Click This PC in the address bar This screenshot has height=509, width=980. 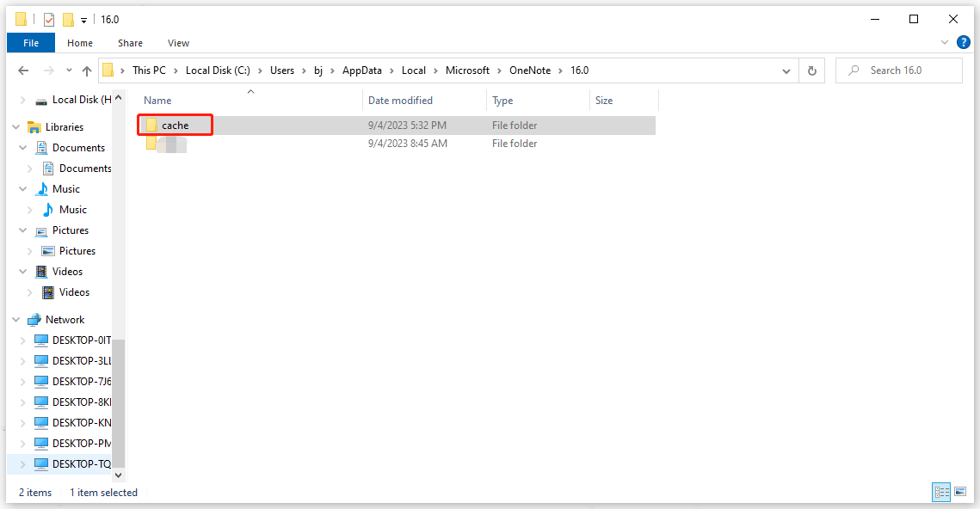[150, 71]
